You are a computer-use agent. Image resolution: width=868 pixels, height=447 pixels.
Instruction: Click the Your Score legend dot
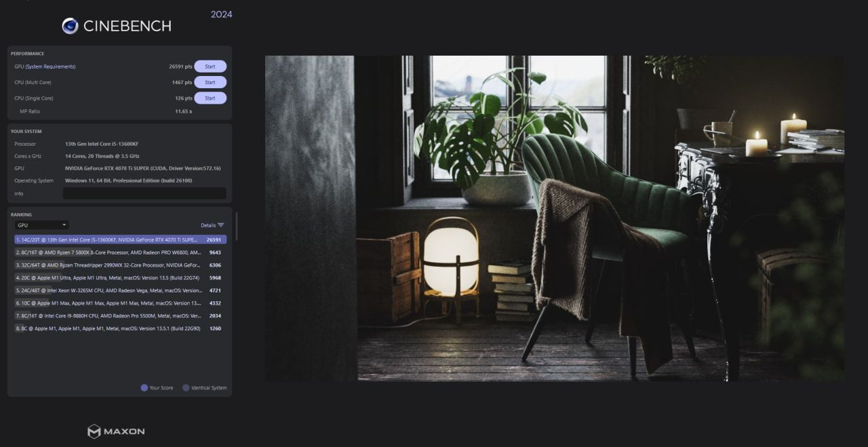coord(144,388)
